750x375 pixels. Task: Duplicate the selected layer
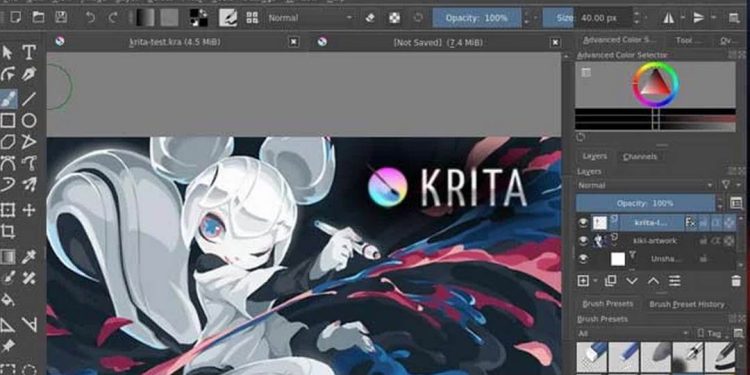[610, 281]
